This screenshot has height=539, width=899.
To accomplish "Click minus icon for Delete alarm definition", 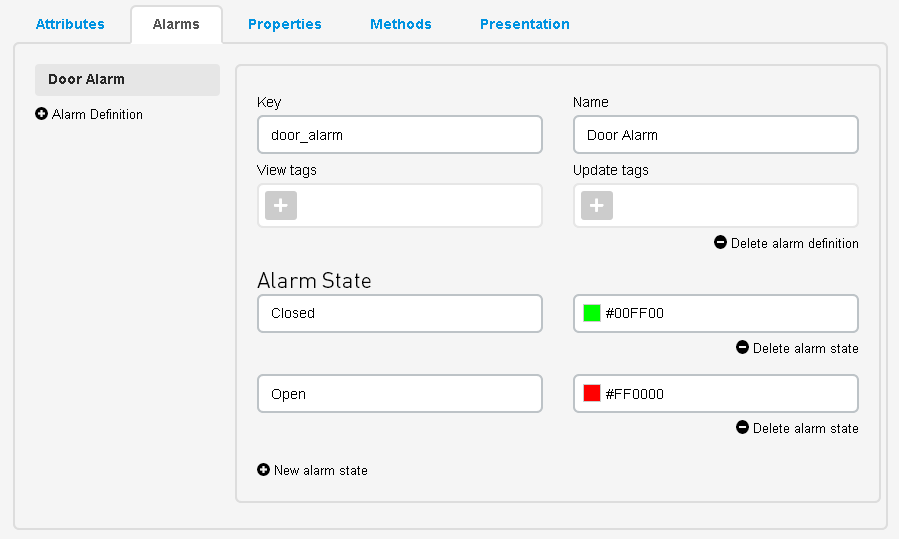I will (720, 243).
